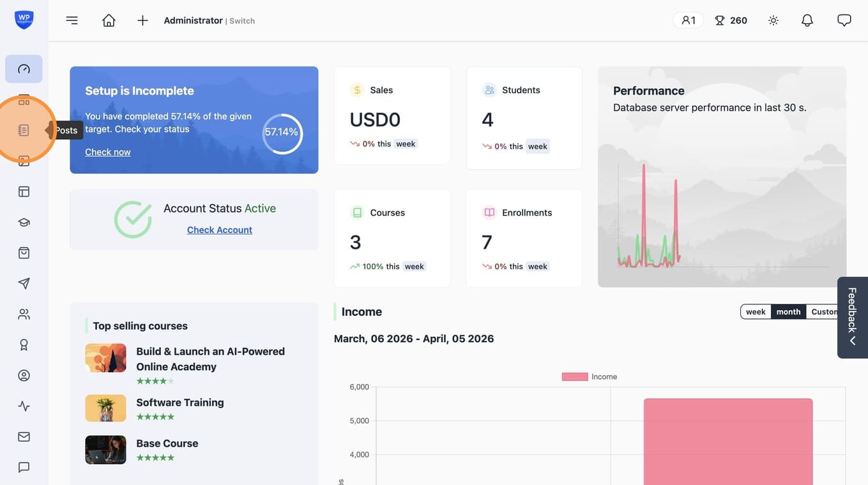Open the Check Account link
The image size is (868, 485).
tap(220, 230)
